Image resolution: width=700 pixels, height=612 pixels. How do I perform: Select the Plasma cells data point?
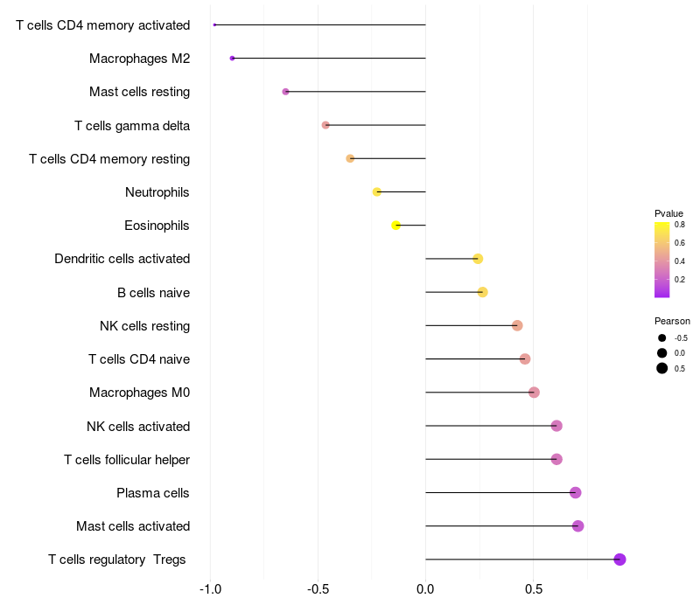tap(575, 492)
